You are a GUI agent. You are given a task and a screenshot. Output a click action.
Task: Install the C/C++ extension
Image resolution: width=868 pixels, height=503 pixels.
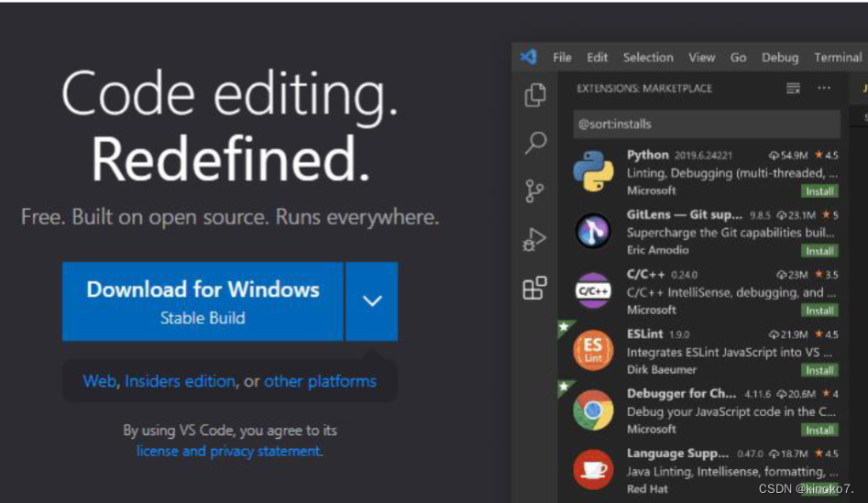click(x=819, y=311)
